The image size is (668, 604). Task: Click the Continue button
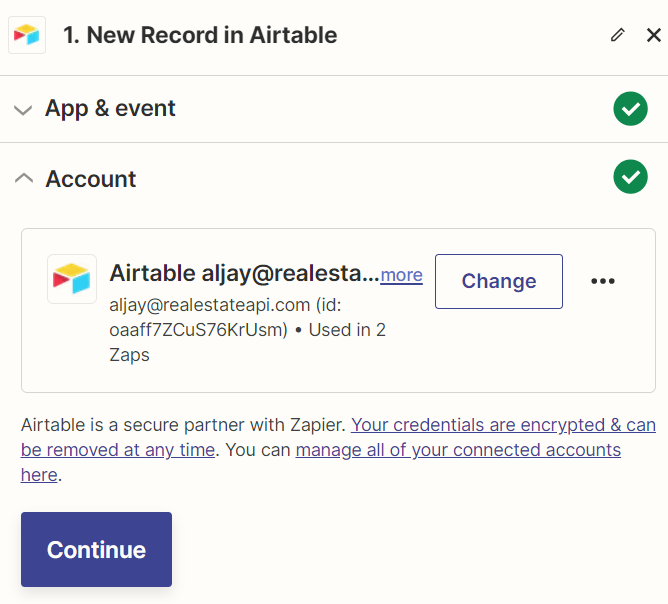click(96, 549)
